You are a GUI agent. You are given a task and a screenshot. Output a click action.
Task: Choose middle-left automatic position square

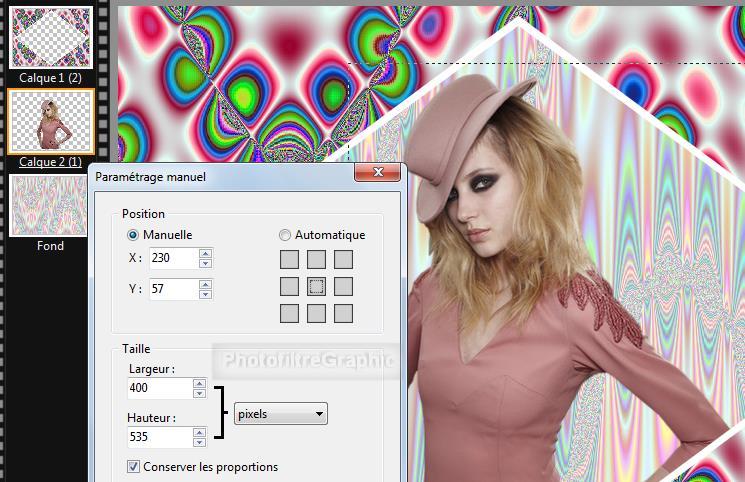pos(289,287)
